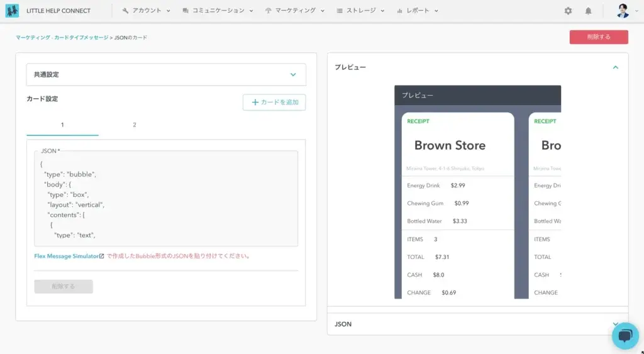Switch to card tab 2
The image size is (644, 354).
click(x=135, y=125)
